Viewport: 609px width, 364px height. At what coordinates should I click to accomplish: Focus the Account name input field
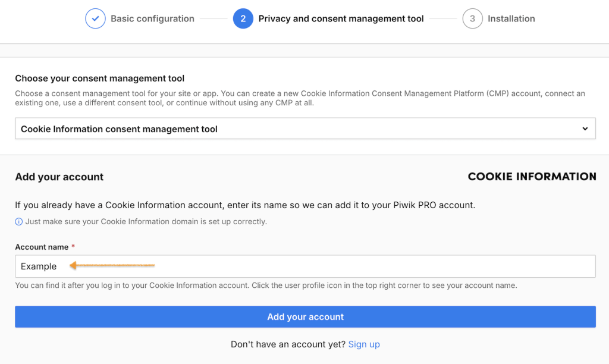click(x=305, y=266)
